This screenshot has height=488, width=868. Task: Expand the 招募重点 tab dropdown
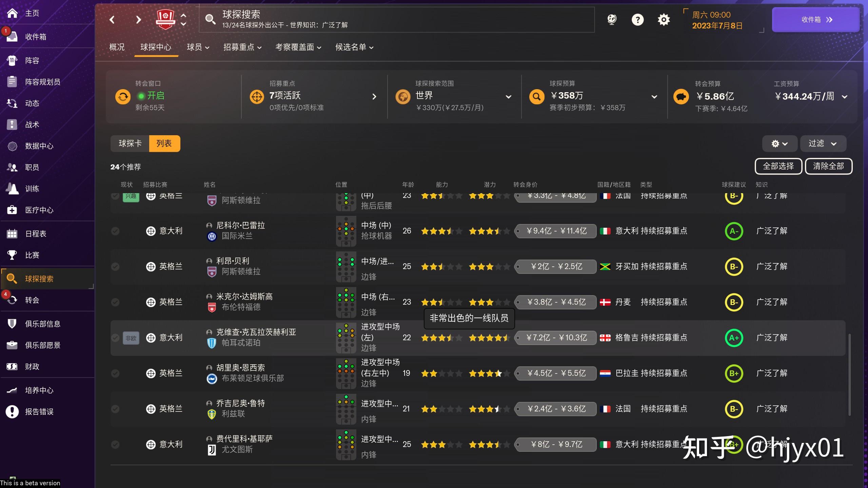click(242, 47)
